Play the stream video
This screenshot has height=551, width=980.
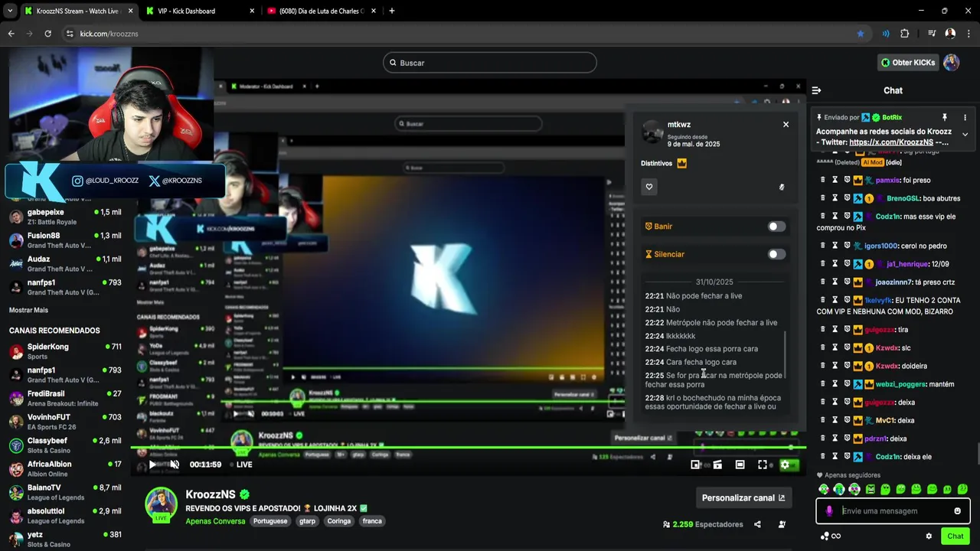coord(152,465)
